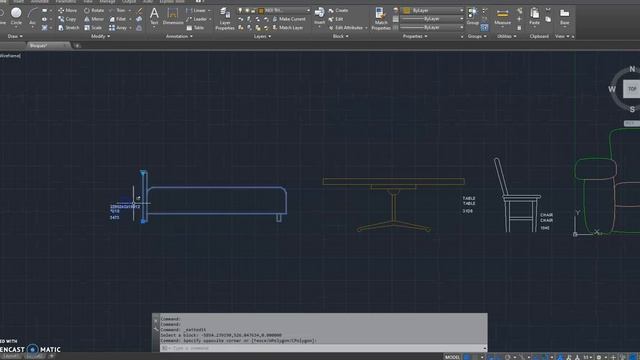640x360 pixels.
Task: Open Match Properties tool
Action: pos(381,19)
